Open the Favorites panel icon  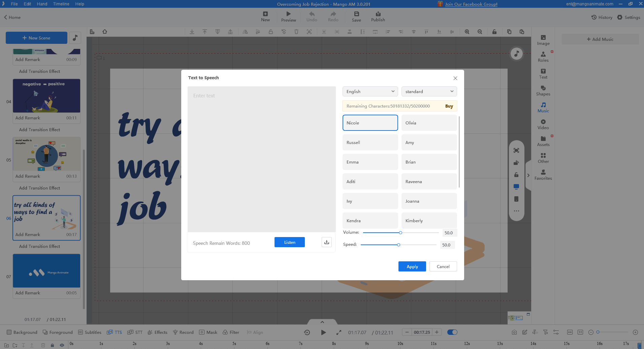click(x=543, y=175)
